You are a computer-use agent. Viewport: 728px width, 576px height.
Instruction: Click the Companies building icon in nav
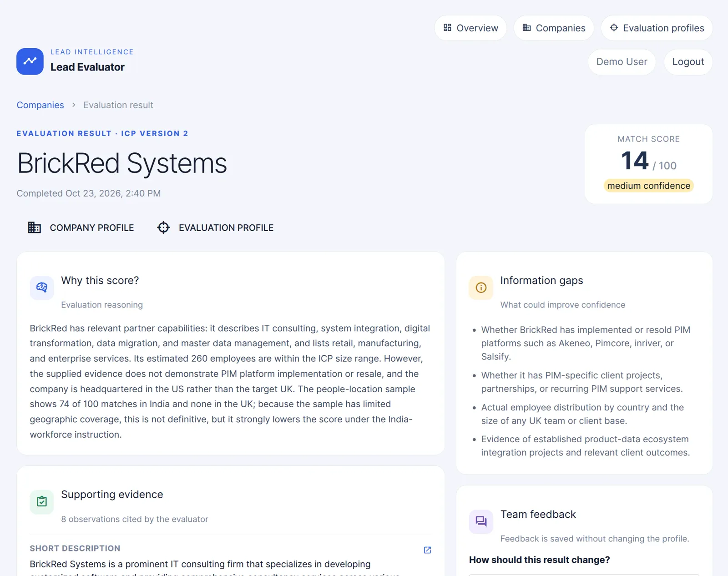coord(526,28)
